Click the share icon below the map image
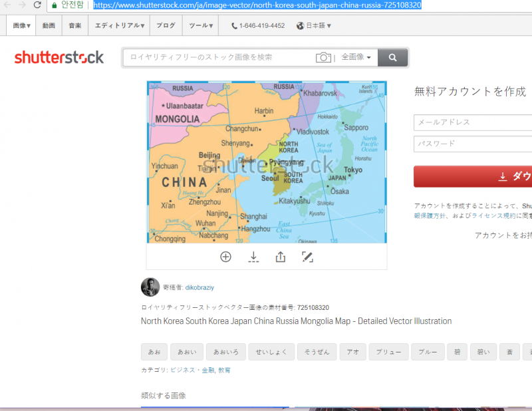This screenshot has height=411, width=532. pyautogui.click(x=280, y=257)
